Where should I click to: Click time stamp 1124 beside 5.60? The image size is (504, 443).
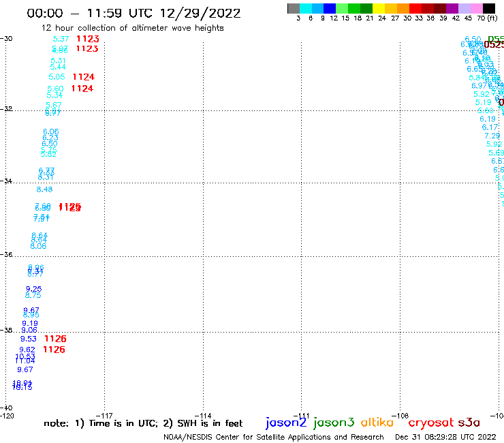tap(82, 89)
